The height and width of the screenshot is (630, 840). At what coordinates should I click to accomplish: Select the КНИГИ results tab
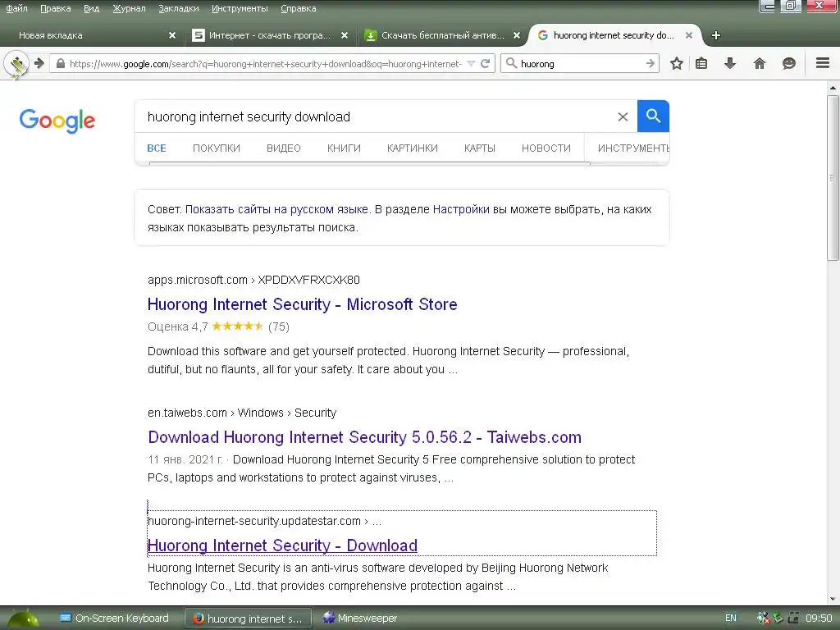(x=344, y=148)
